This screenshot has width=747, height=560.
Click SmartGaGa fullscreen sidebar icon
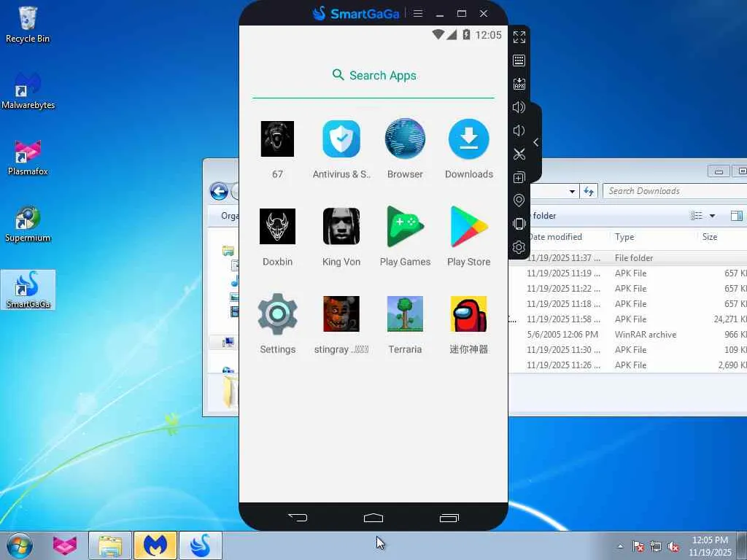519,37
